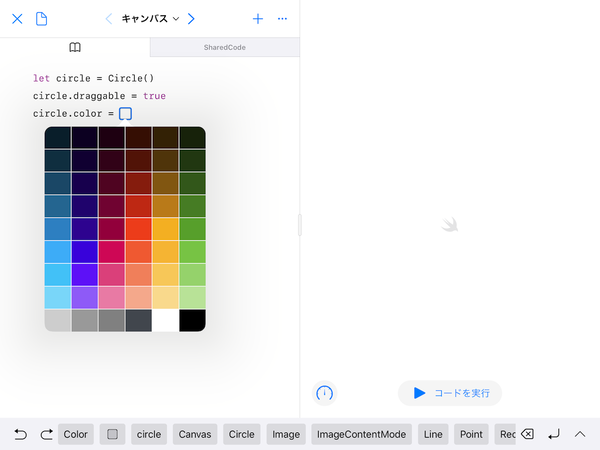Viewport: 600px width, 450px height.
Task: Pick the white swatch in the color grid
Action: [x=165, y=320]
